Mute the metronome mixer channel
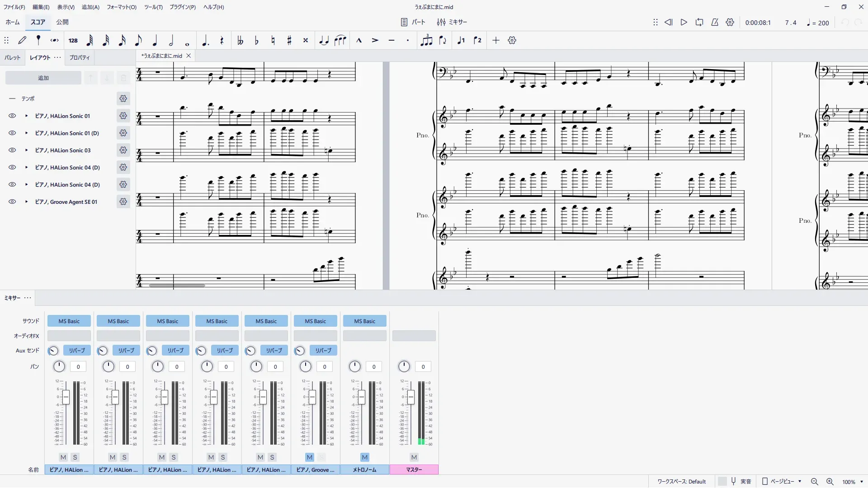This screenshot has width=868, height=488. pos(365,457)
